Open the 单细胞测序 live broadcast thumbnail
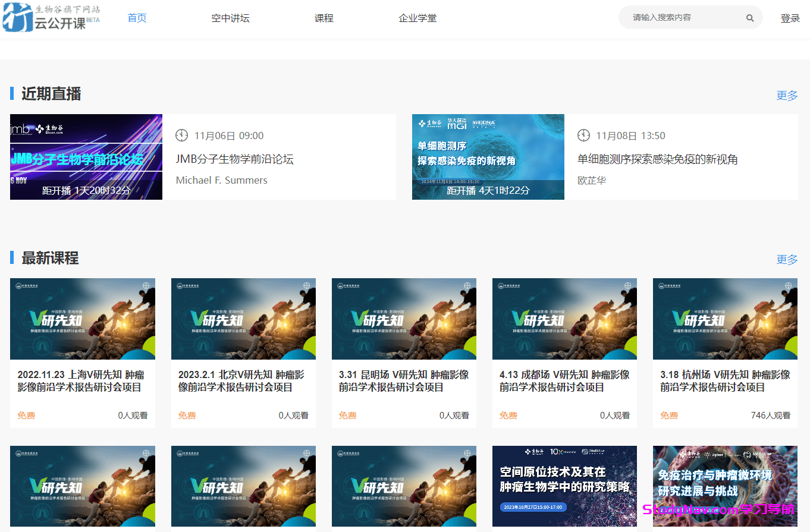The height and width of the screenshot is (532, 810). point(488,156)
